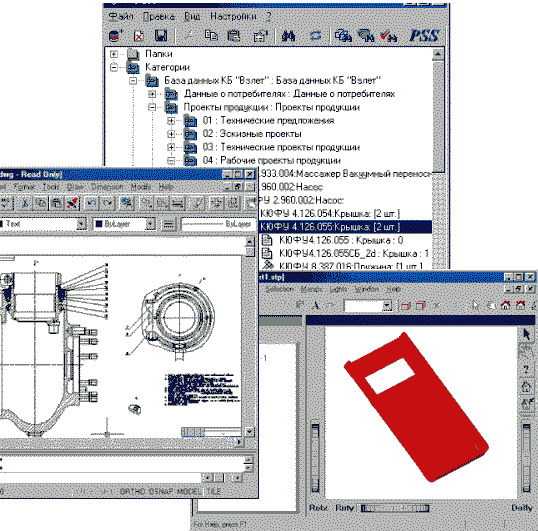Select highlighted row КЮФУ 4.126.055:Крышка
The height and width of the screenshot is (531, 538).
pyautogui.click(x=345, y=227)
